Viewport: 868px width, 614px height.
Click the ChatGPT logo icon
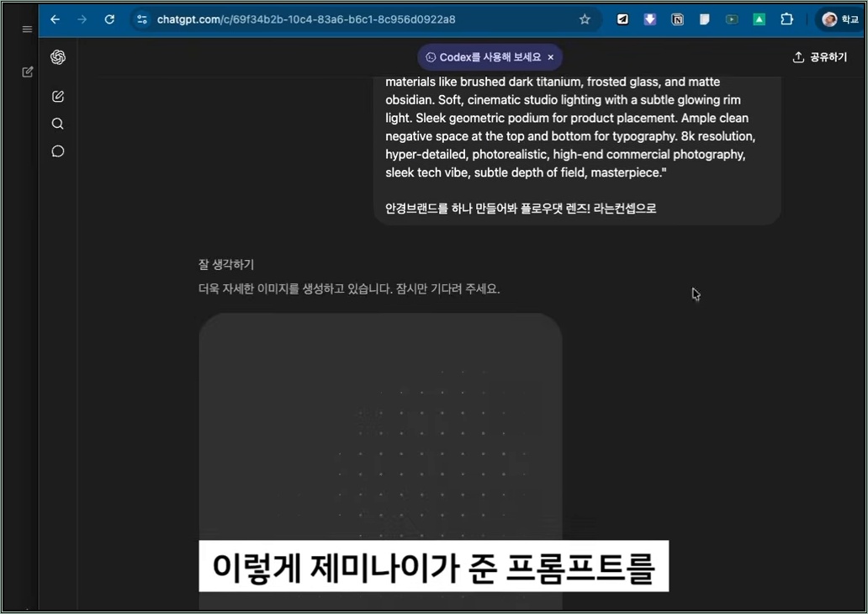(x=58, y=57)
